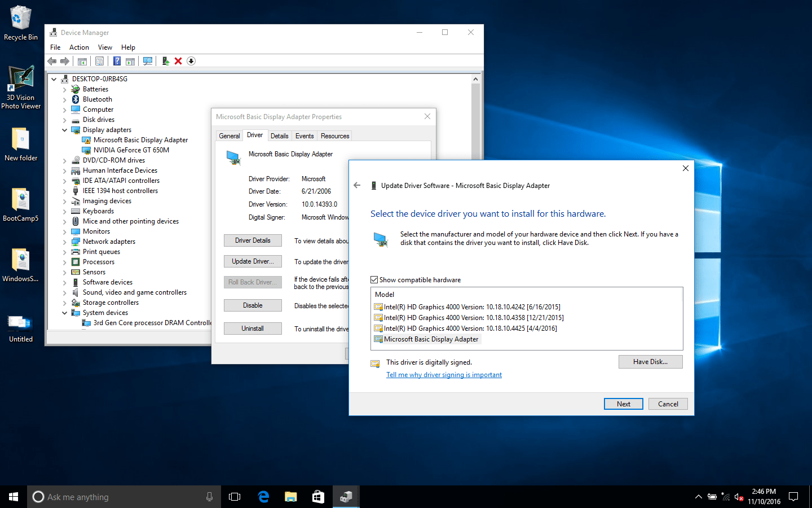Click the Disable device down-arrow toolbar icon
This screenshot has height=508, width=812.
click(191, 61)
